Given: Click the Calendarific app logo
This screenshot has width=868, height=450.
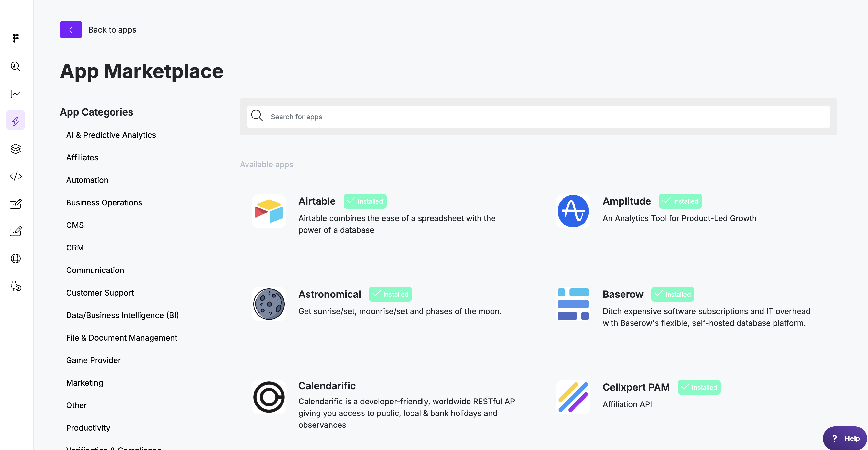Looking at the screenshot, I should [x=269, y=397].
